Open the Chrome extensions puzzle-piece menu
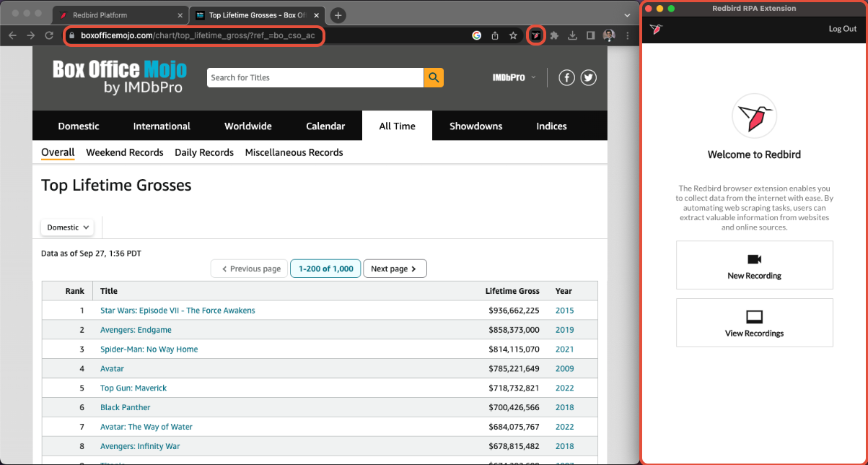The width and height of the screenshot is (868, 465). tap(554, 35)
